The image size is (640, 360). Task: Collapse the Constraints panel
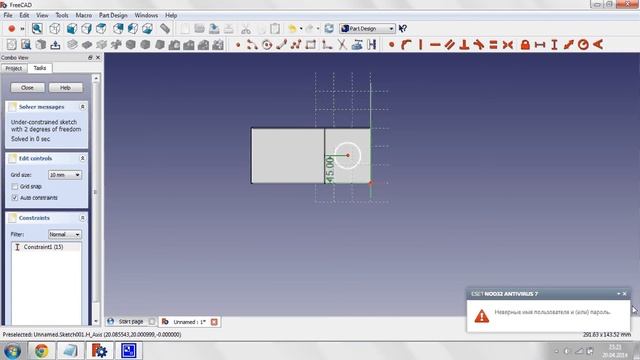[x=82, y=218]
